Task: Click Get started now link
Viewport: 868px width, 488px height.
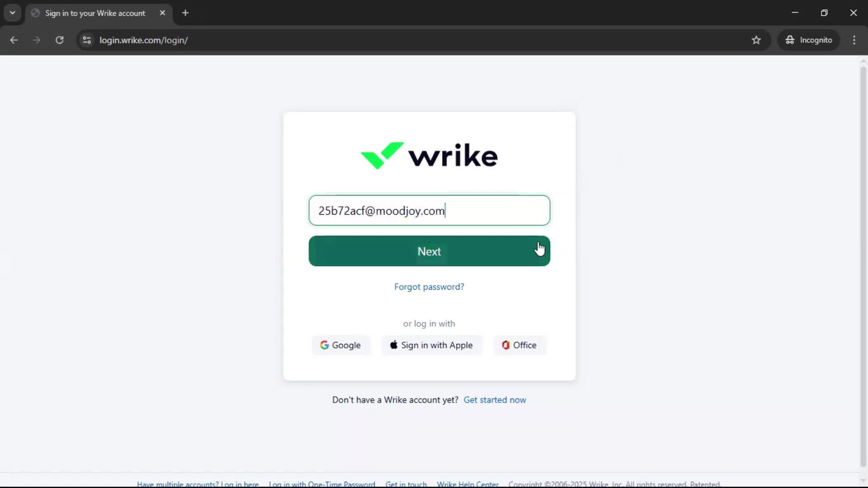Action: tap(495, 400)
